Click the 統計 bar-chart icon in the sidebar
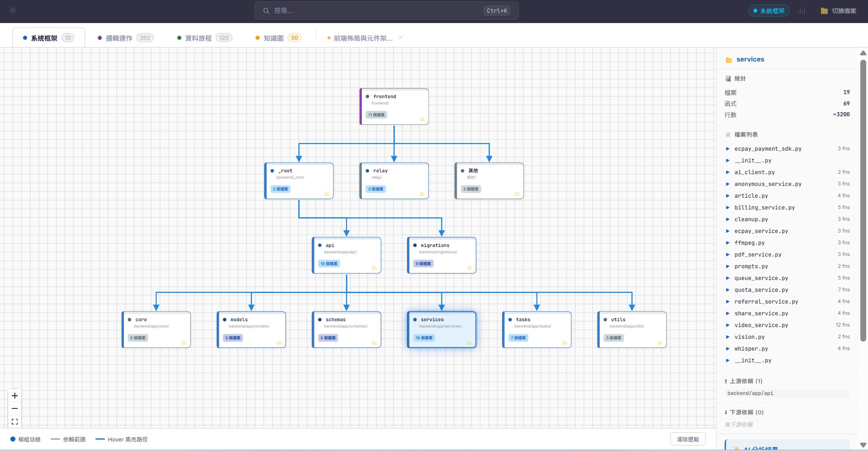The height and width of the screenshot is (451, 868). click(x=728, y=78)
